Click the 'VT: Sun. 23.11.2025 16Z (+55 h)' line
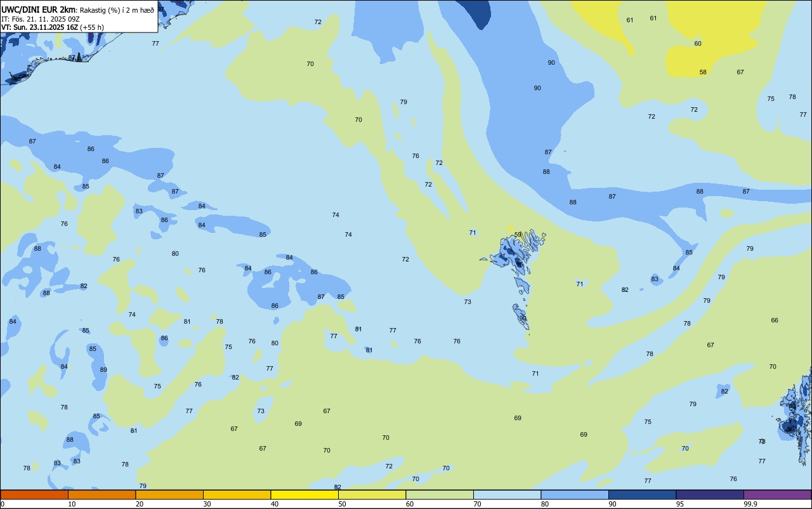Screen dimensions: 812x509 pyautogui.click(x=53, y=27)
